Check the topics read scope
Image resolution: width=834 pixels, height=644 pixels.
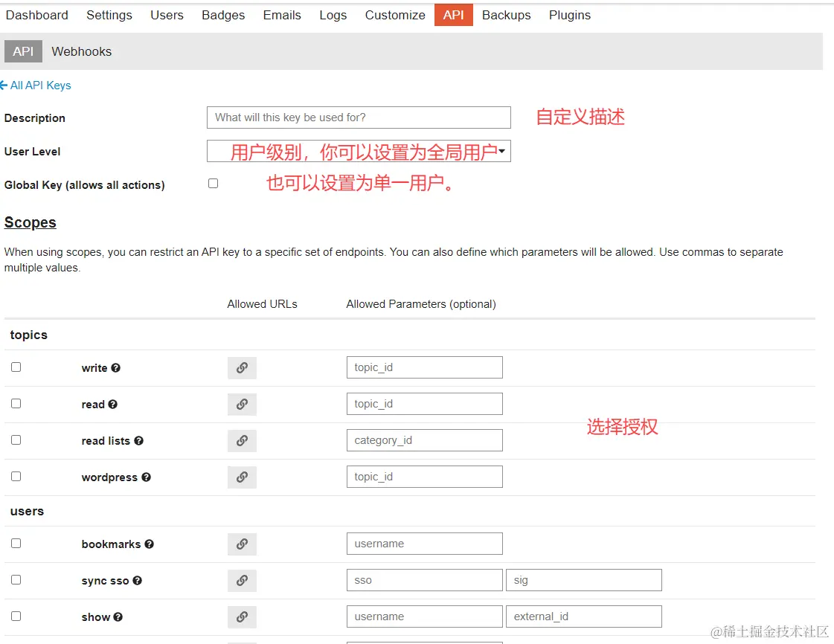tap(16, 404)
